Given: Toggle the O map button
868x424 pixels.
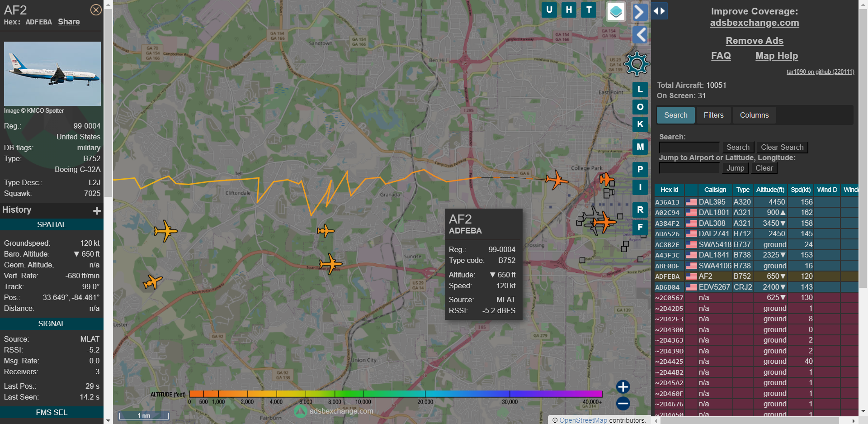Looking at the screenshot, I should [x=640, y=107].
